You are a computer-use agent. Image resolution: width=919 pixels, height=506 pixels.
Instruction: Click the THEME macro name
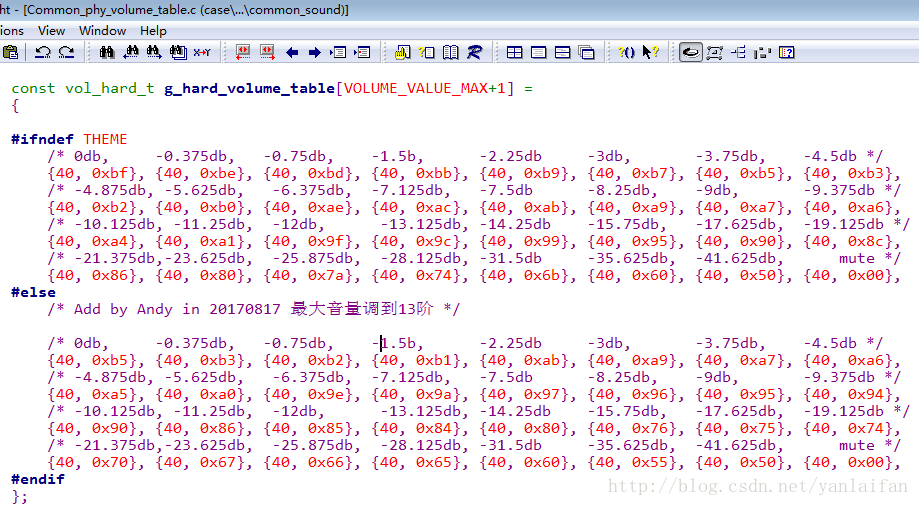(x=105, y=140)
